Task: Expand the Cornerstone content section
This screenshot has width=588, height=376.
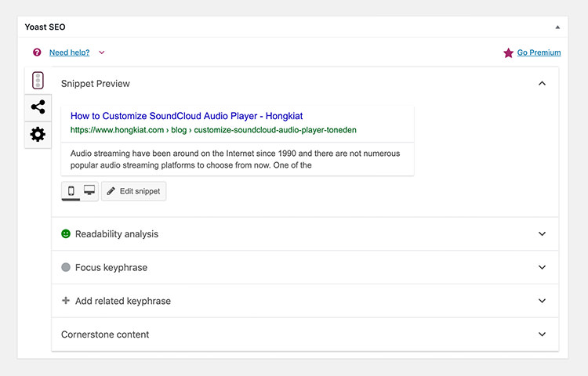Action: click(x=305, y=334)
